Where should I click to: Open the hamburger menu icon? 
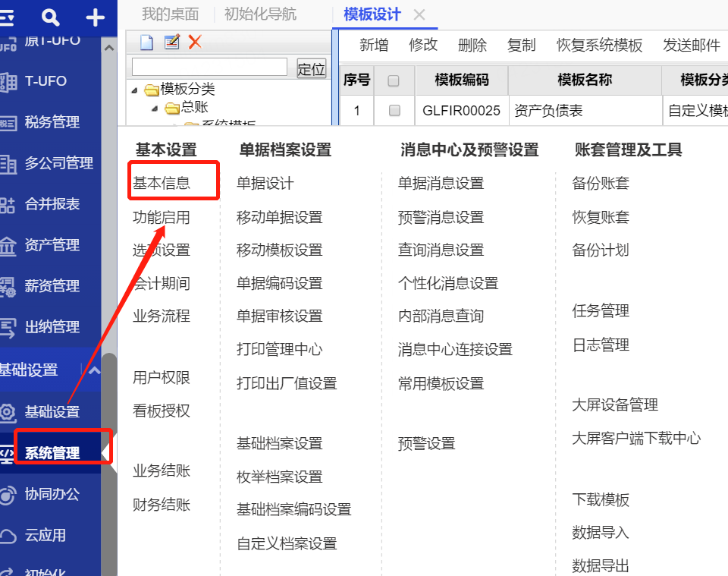7,17
